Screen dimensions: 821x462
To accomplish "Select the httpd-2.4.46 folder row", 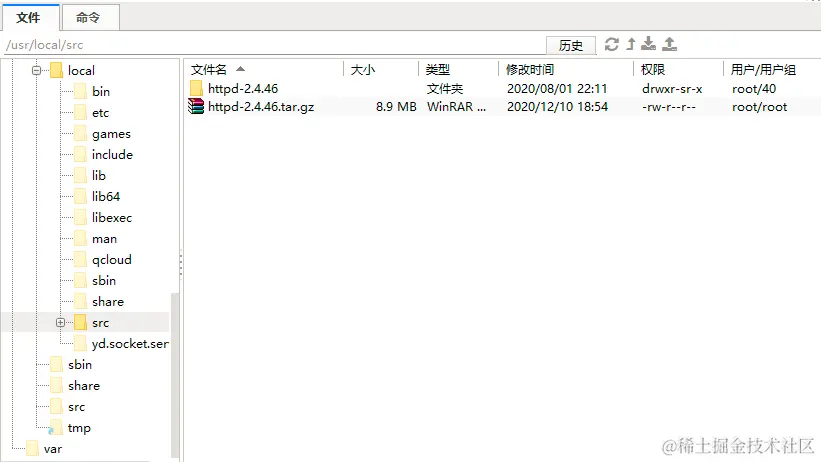I will [503, 89].
